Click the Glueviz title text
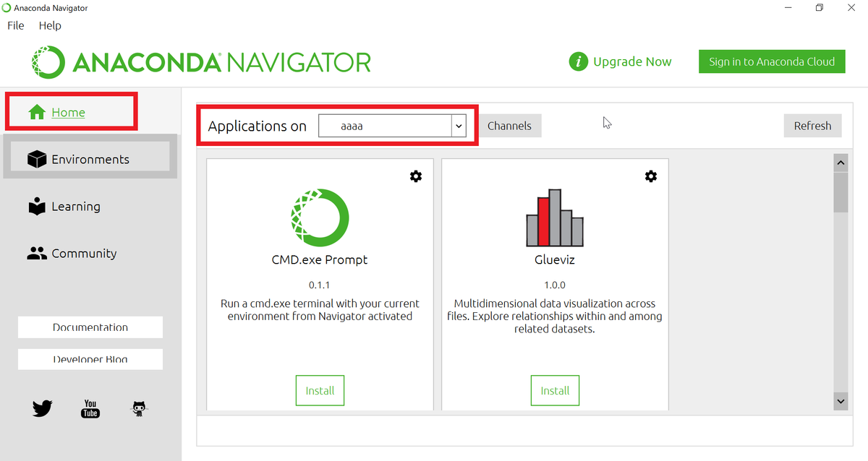Image resolution: width=868 pixels, height=461 pixels. coord(555,260)
